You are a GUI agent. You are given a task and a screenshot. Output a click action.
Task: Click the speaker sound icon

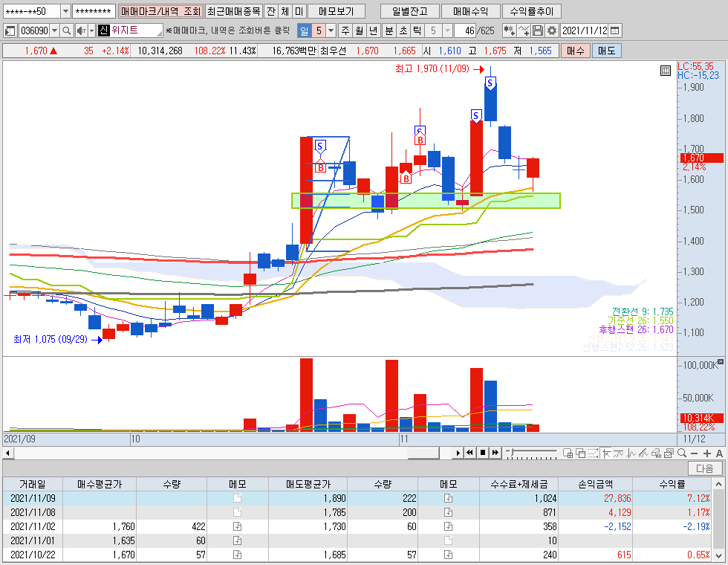(x=80, y=30)
